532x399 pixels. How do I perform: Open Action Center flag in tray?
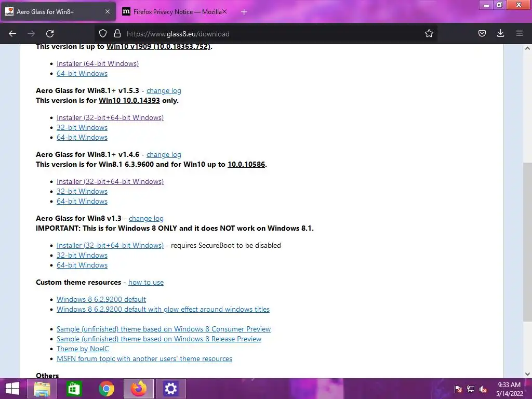[x=458, y=389]
